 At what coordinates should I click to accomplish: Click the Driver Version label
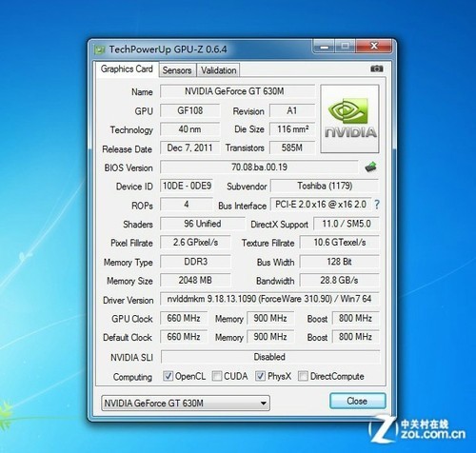[x=129, y=300]
